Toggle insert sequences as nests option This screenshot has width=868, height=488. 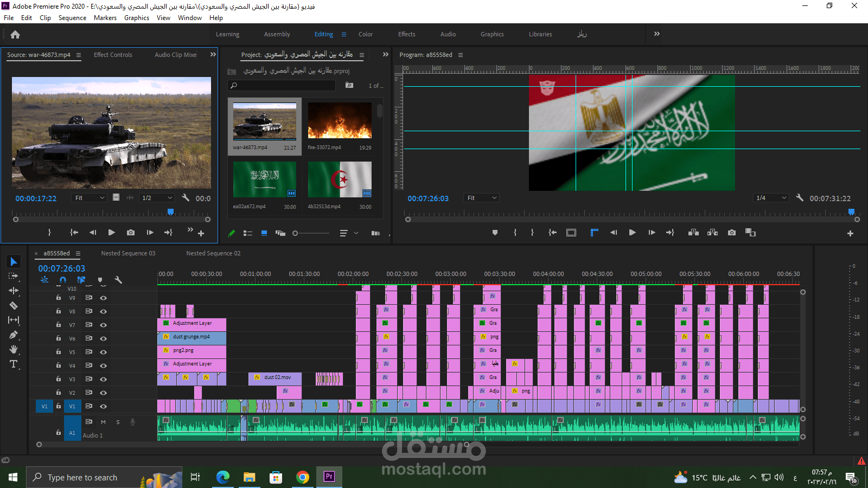[44, 280]
